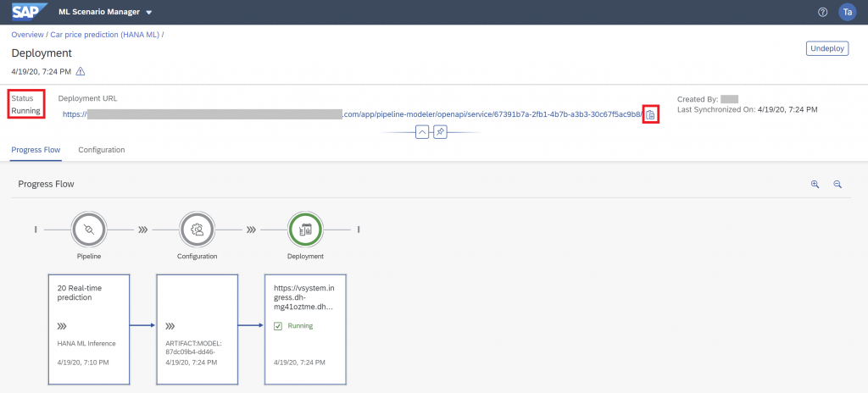Image resolution: width=868 pixels, height=393 pixels.
Task: Zoom in on the progress flow
Action: click(815, 185)
